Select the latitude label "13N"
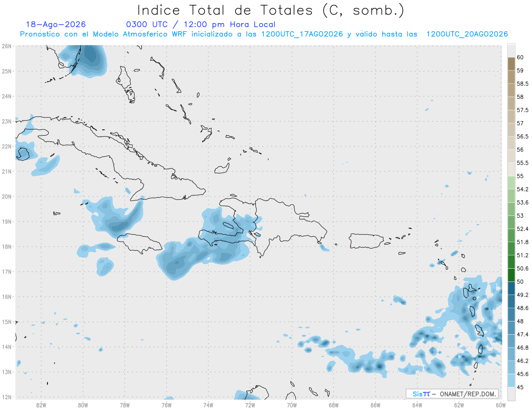This screenshot has height=411, width=532. tap(7, 372)
